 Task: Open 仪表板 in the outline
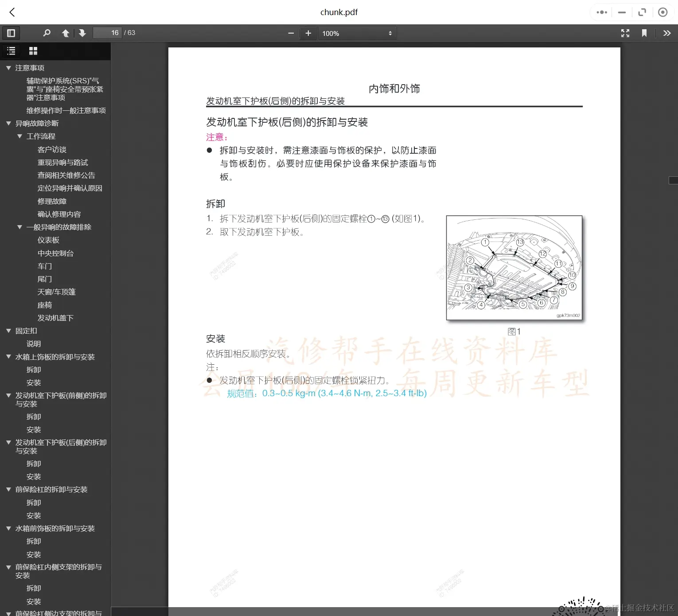point(48,240)
